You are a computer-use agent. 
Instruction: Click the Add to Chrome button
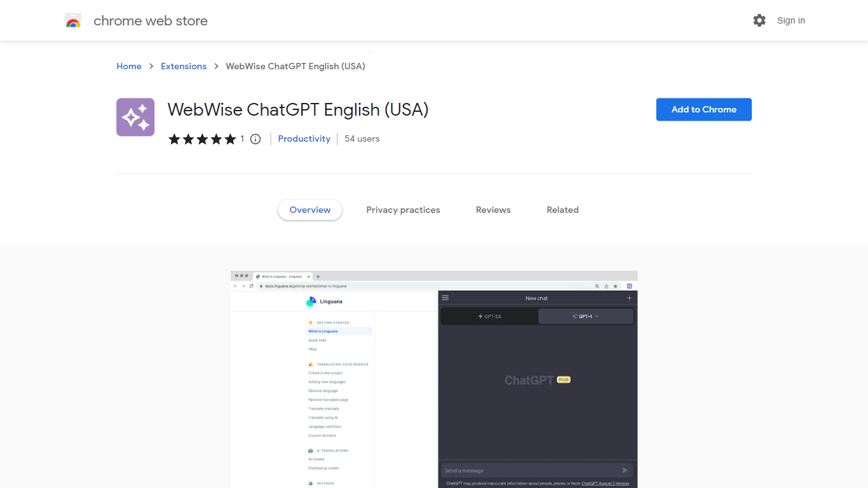[703, 109]
